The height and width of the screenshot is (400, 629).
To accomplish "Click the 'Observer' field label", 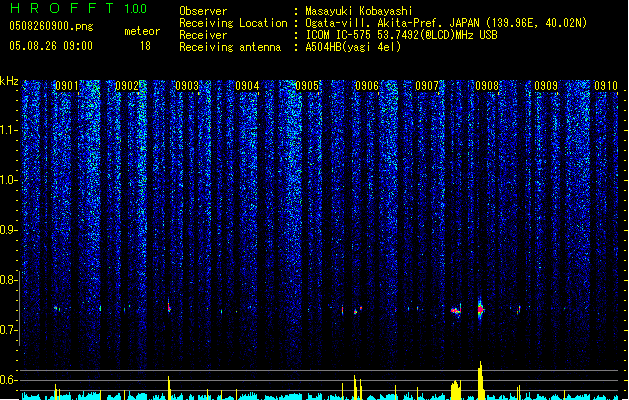I will point(203,11).
